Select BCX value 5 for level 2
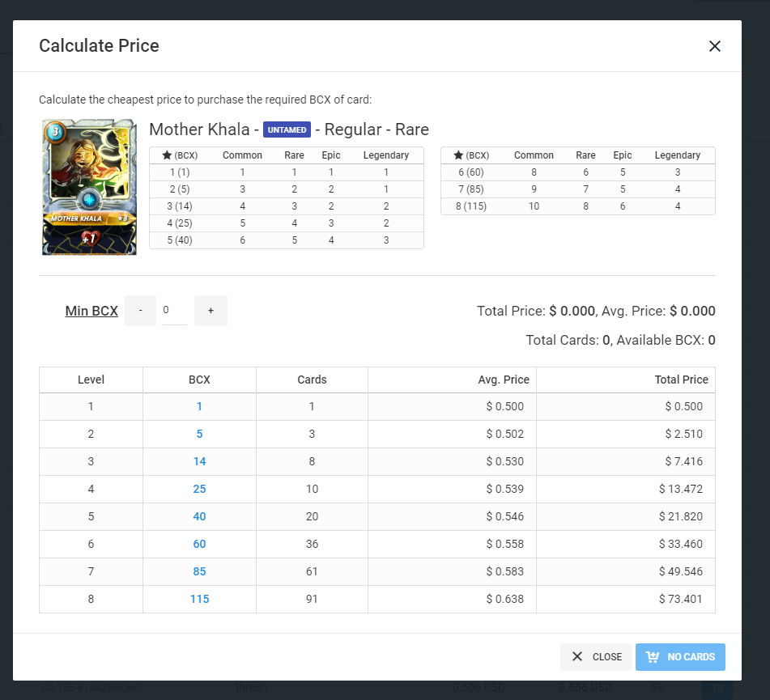The width and height of the screenshot is (770, 700). [199, 435]
